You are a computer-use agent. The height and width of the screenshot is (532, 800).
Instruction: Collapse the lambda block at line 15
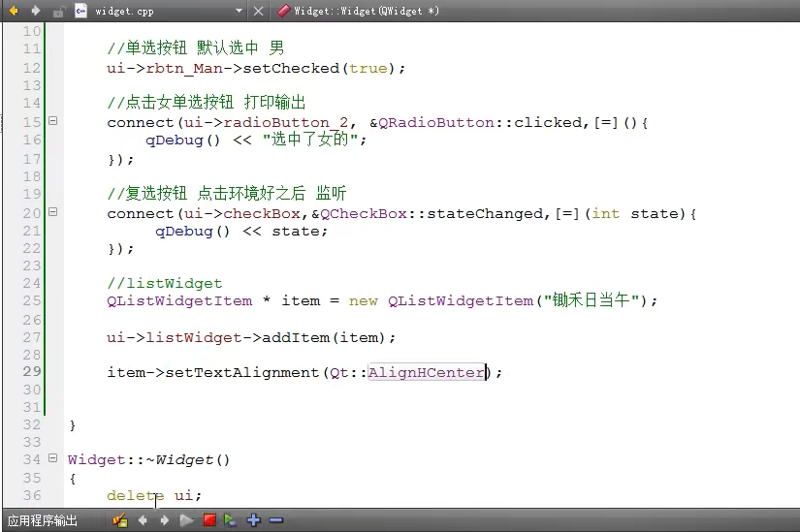[52, 121]
